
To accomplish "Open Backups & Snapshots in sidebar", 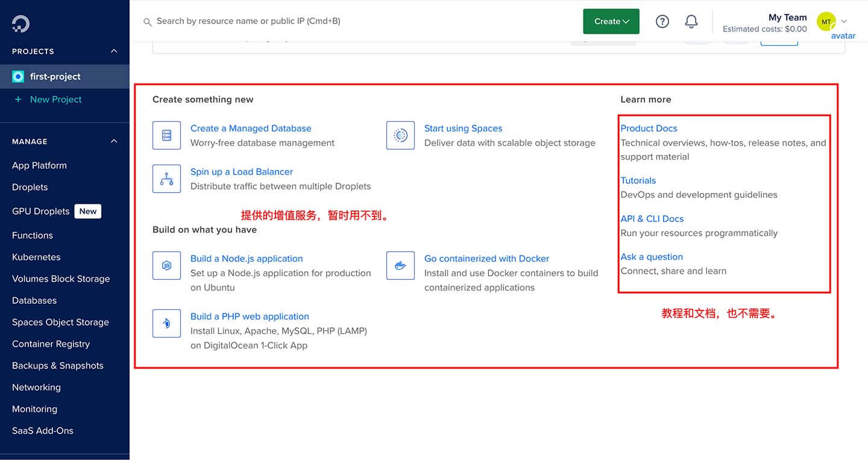I will pyautogui.click(x=58, y=365).
